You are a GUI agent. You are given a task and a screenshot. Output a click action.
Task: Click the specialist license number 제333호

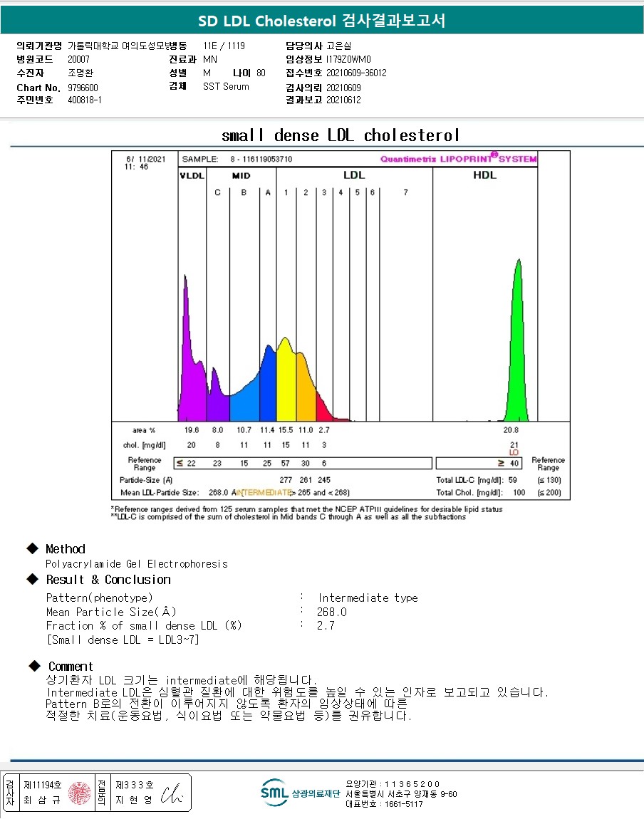135,785
